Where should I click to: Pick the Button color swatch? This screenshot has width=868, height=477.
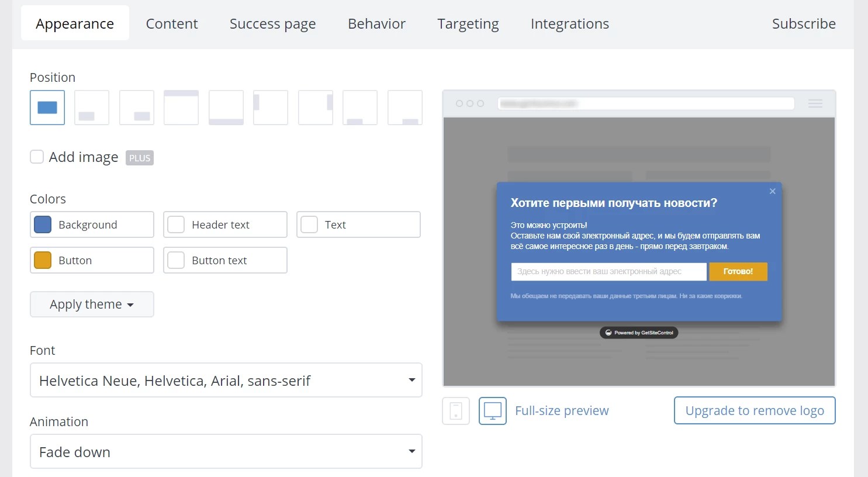pos(43,260)
